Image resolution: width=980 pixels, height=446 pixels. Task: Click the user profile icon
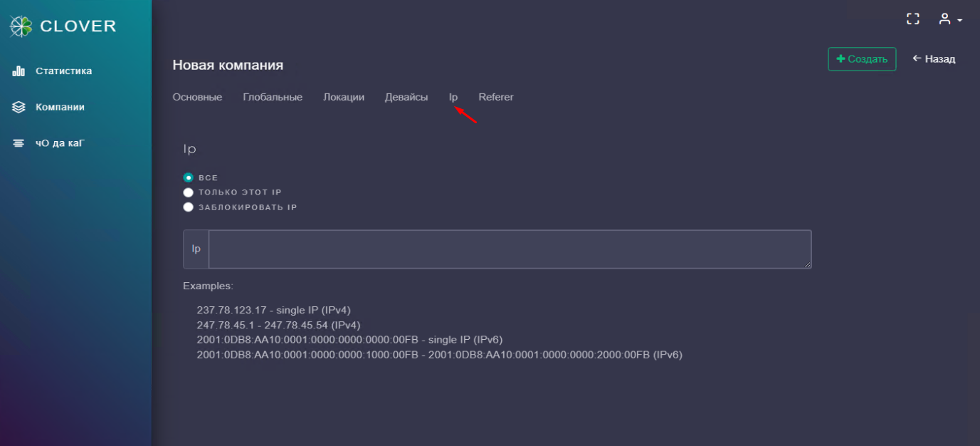(x=944, y=19)
